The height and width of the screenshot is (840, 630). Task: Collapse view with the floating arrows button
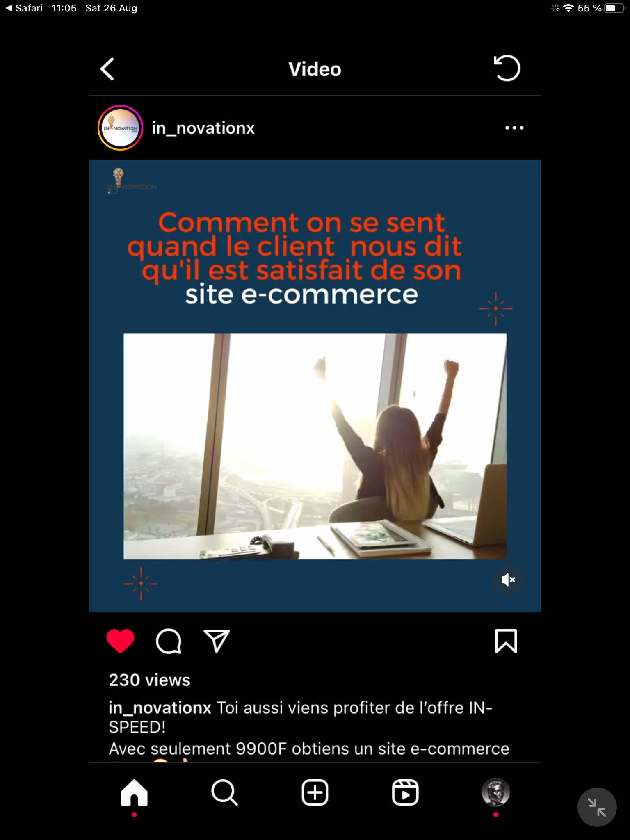coord(597,807)
